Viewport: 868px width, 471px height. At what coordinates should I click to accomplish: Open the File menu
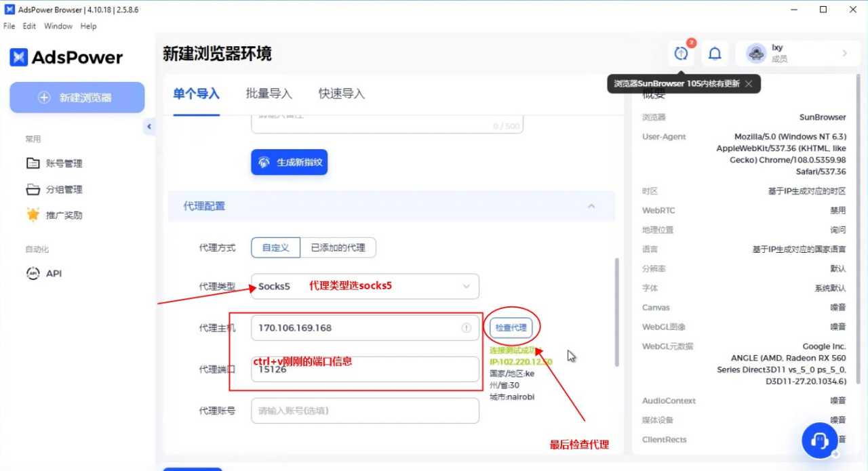point(9,26)
